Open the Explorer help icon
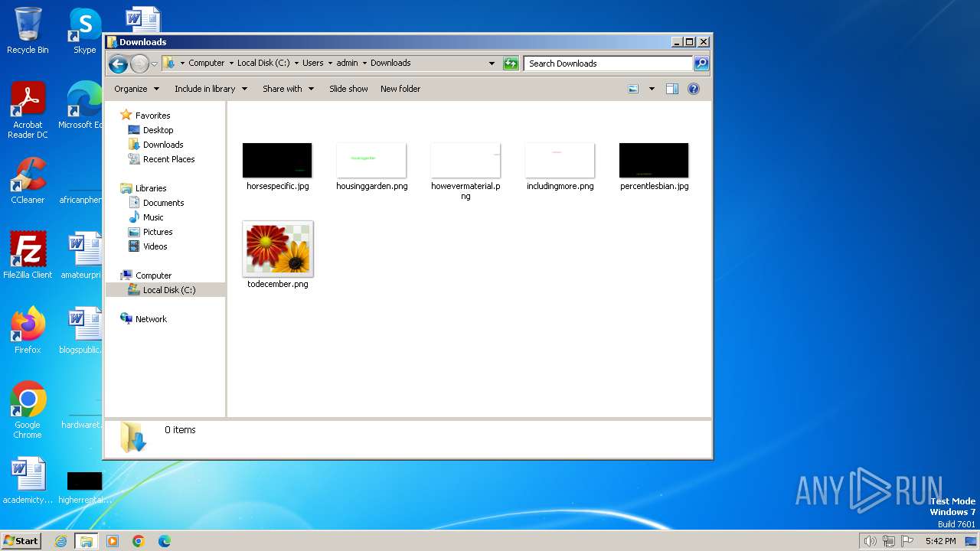The width and height of the screenshot is (980, 551). tap(694, 89)
